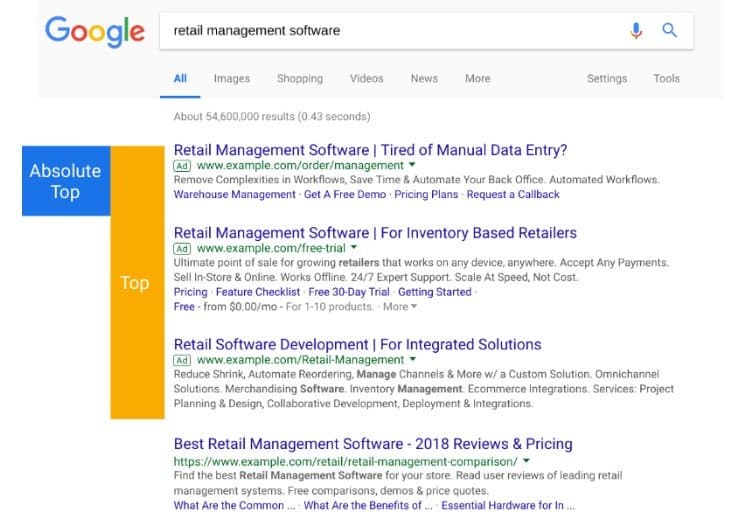751x522 pixels.
Task: Click the Ad badge beside www.example.com/free-trial
Action: [182, 248]
